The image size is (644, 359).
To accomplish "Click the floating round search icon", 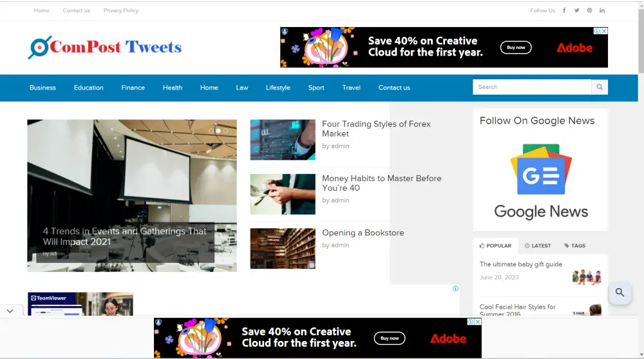I will (620, 293).
